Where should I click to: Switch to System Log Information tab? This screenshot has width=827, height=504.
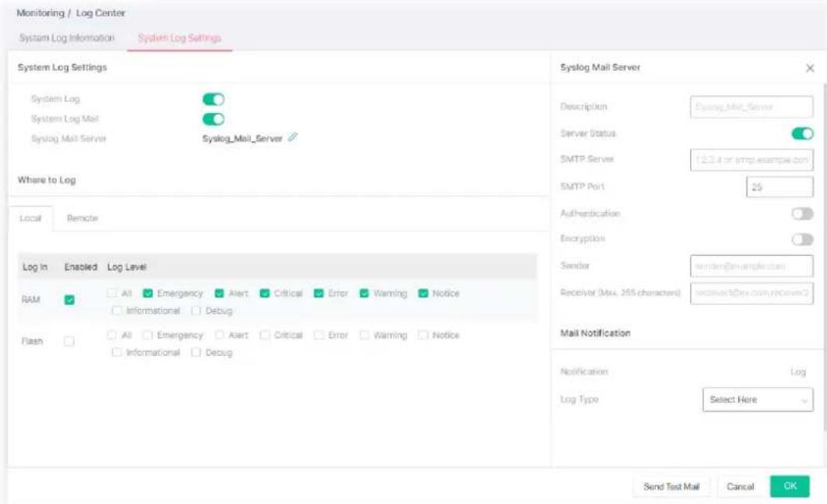[x=67, y=38]
